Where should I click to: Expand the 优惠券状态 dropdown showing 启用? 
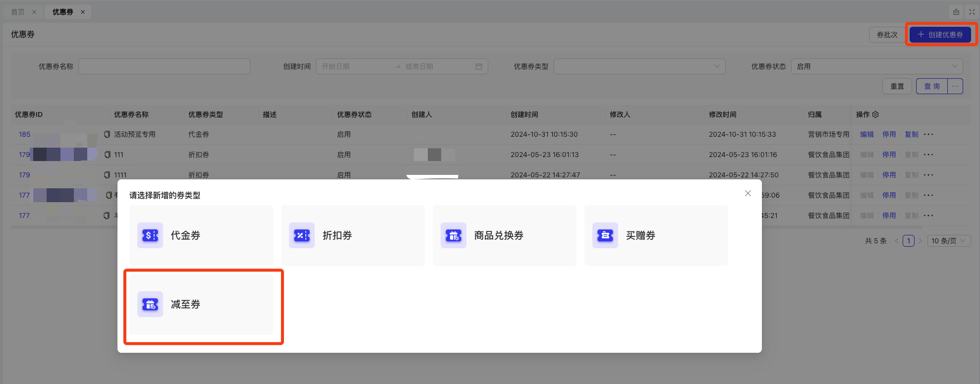(x=877, y=66)
